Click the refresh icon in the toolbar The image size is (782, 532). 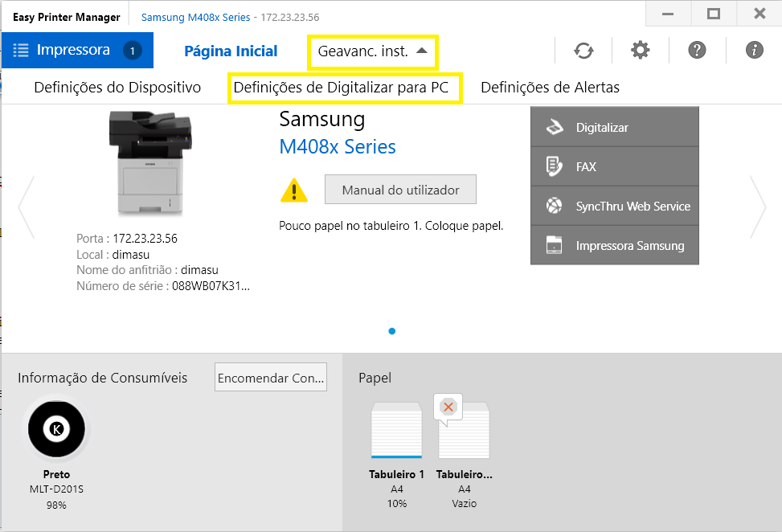[x=583, y=51]
